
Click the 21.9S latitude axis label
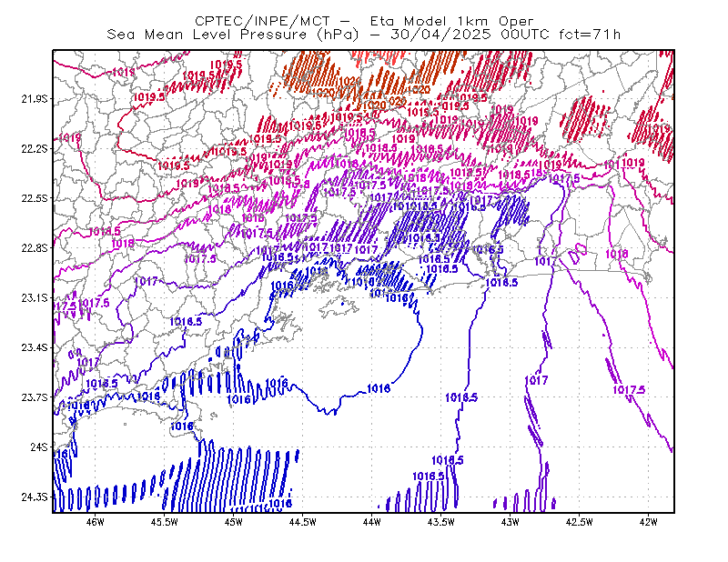click(x=35, y=99)
